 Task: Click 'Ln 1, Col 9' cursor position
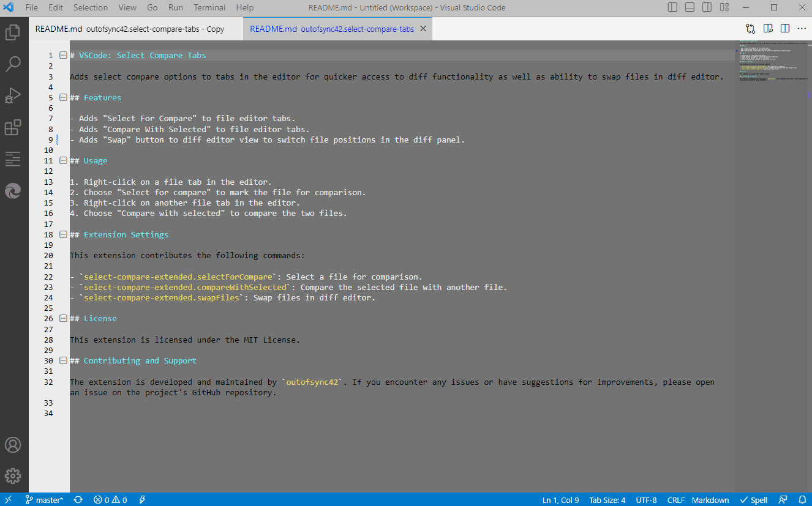pos(560,500)
